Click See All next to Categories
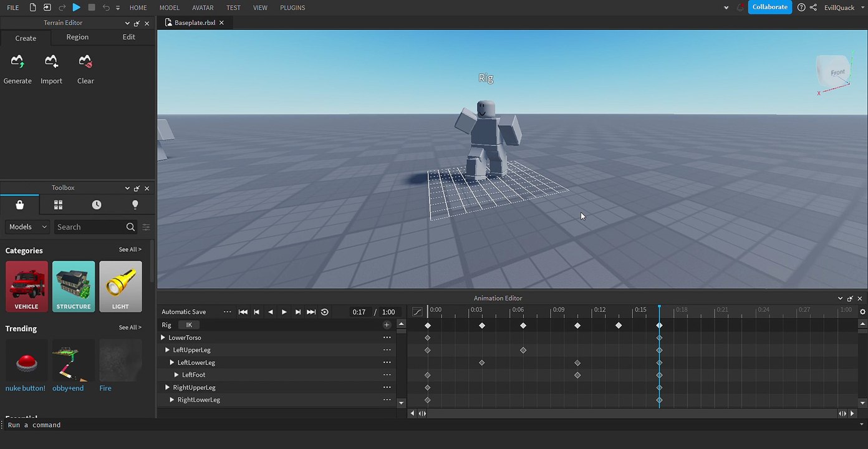 (x=130, y=249)
